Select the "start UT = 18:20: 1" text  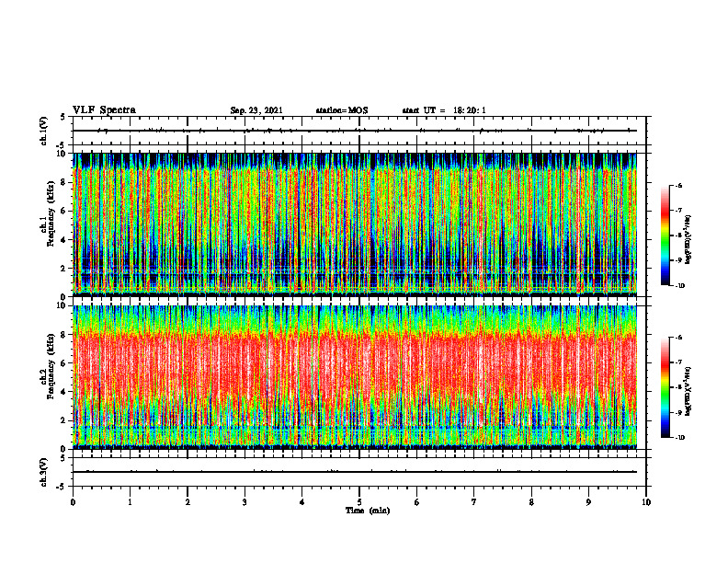tap(444, 110)
